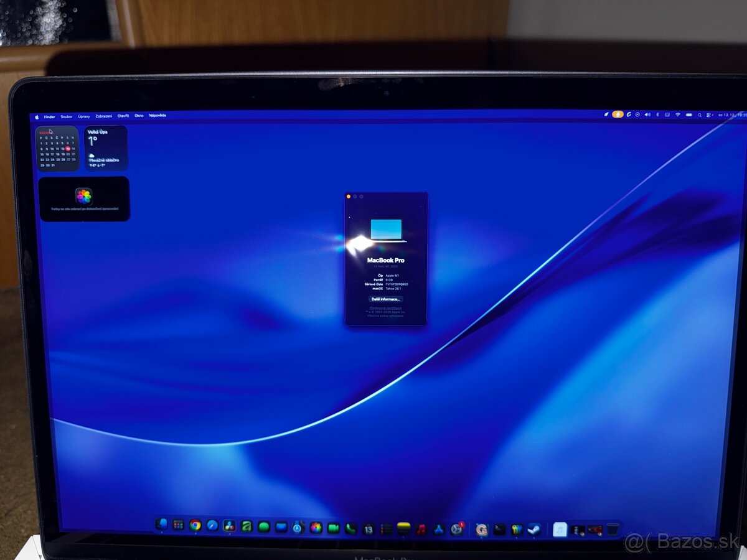
Task: Open the Velká Úpa weather widget
Action: pyautogui.click(x=106, y=148)
